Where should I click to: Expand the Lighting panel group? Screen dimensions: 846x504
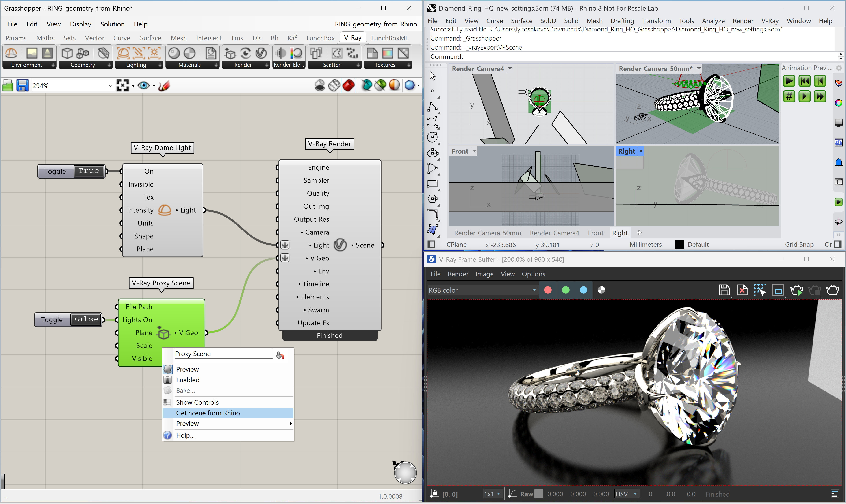pos(160,65)
